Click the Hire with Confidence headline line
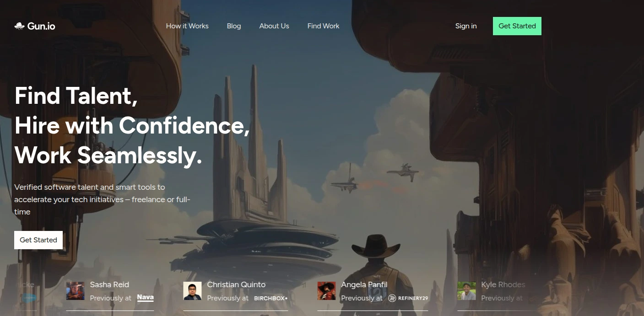Screen dimensions: 644x316 coord(132,126)
